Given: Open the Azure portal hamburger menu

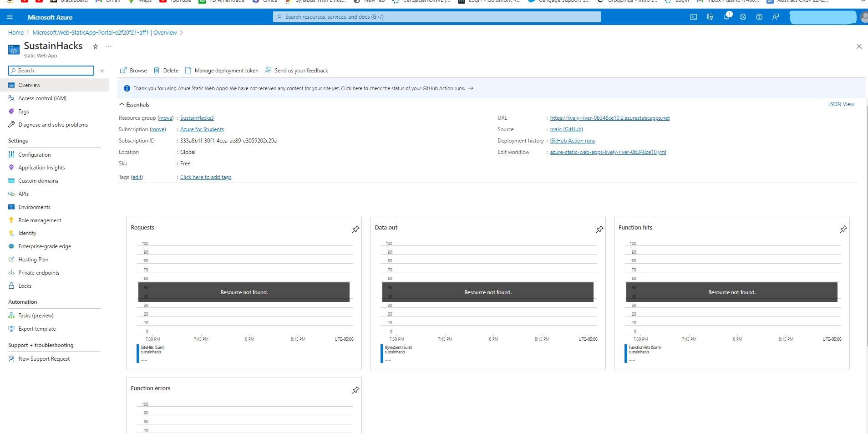Looking at the screenshot, I should (x=10, y=17).
